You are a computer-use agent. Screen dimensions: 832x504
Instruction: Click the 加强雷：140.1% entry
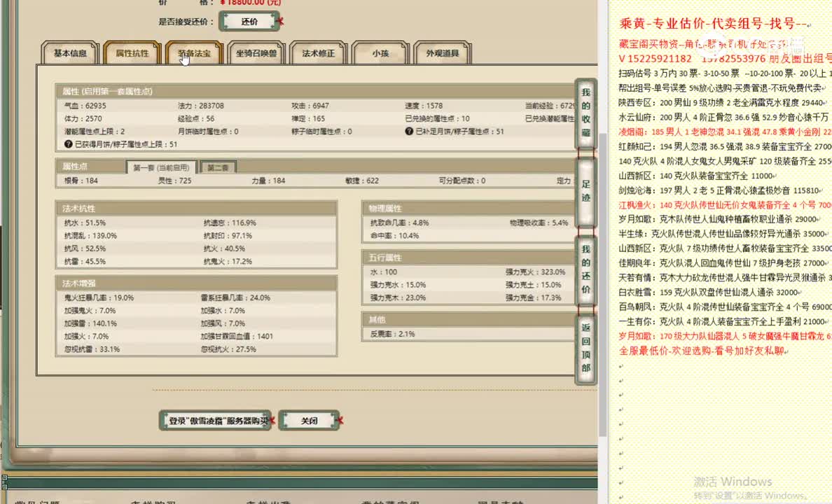pos(91,323)
